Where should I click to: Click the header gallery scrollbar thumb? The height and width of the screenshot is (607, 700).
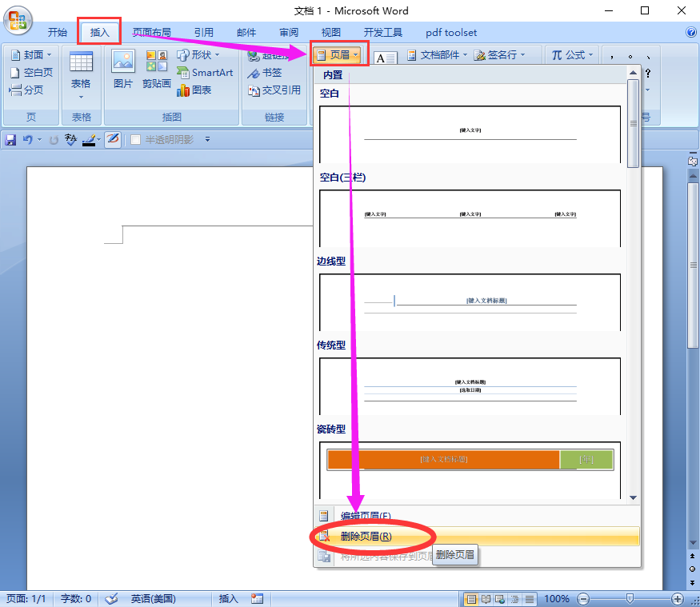click(633, 124)
